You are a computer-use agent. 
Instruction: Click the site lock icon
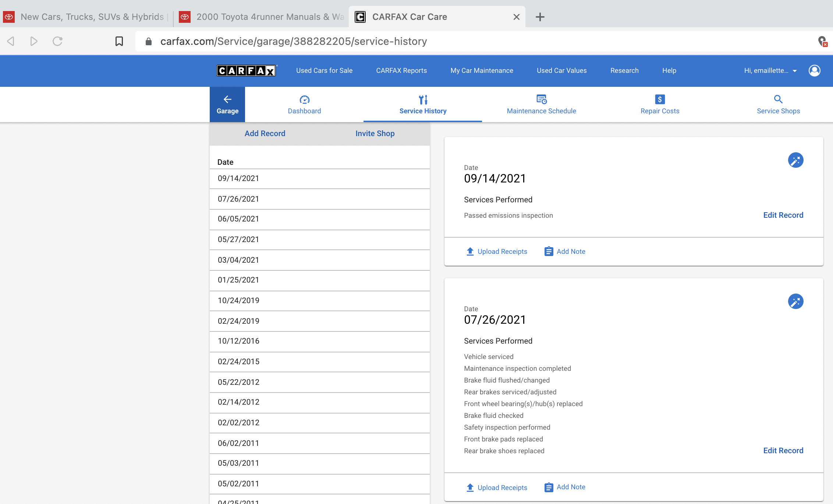(149, 41)
